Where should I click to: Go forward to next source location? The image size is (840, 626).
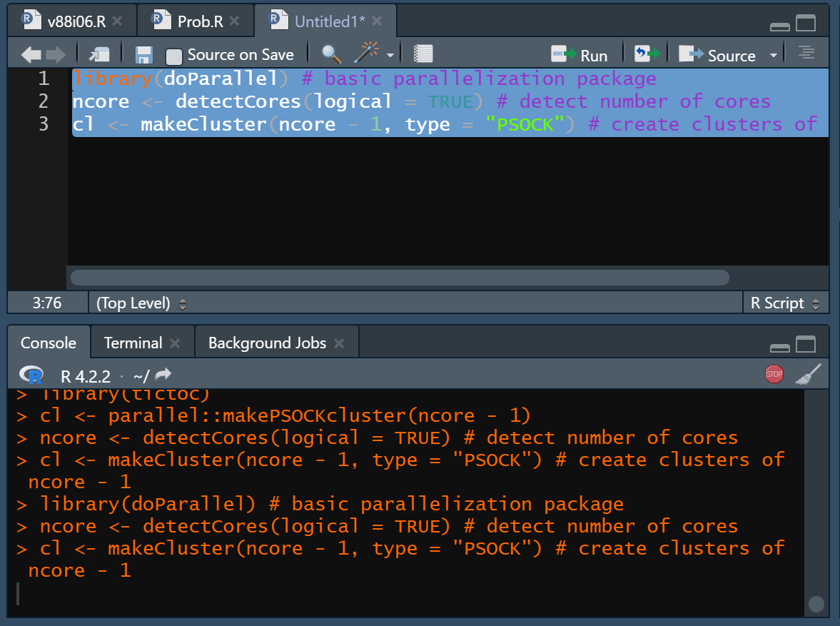55,54
